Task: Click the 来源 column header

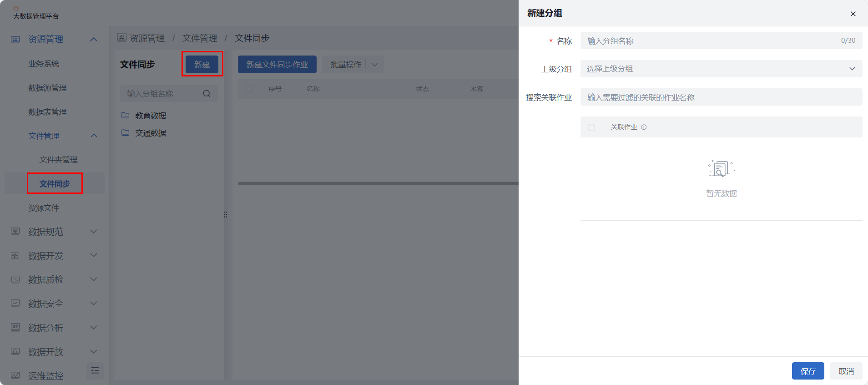Action: (477, 89)
